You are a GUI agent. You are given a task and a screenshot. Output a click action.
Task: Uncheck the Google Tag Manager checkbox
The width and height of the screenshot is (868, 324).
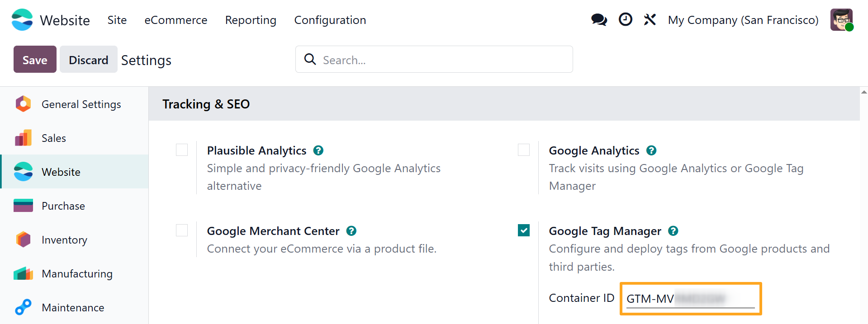click(524, 230)
